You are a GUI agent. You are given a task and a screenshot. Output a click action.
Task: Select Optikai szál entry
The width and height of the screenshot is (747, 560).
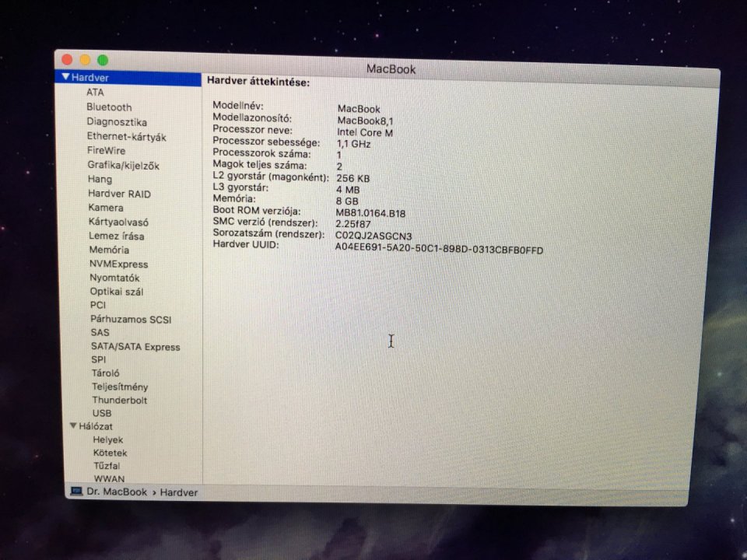click(x=117, y=292)
